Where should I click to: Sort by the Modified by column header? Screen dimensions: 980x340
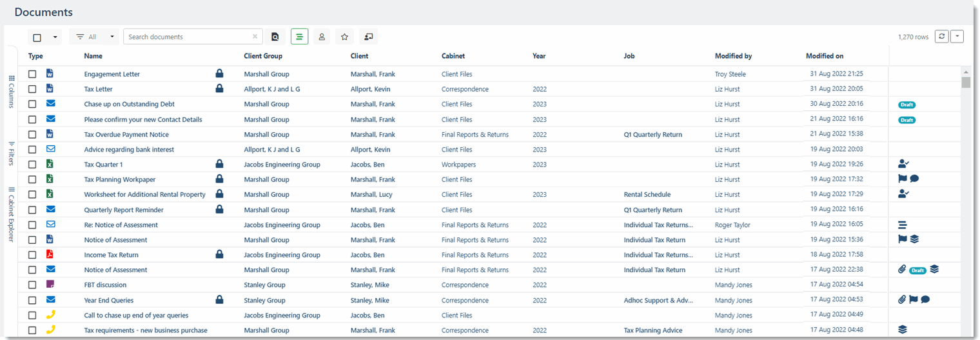(x=733, y=56)
